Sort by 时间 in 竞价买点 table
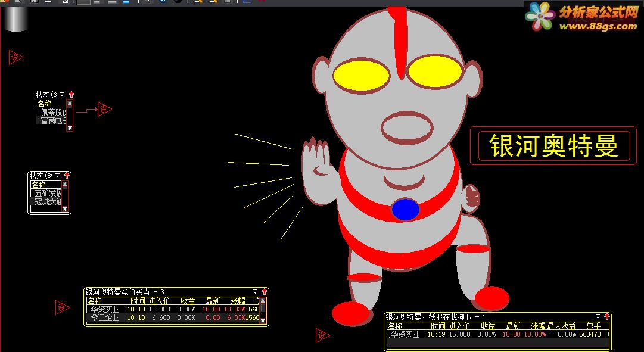 pyautogui.click(x=138, y=301)
